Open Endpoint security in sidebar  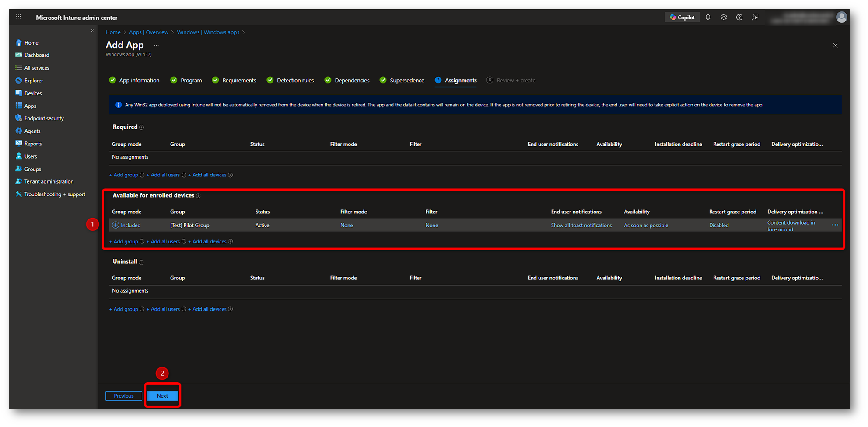pyautogui.click(x=44, y=118)
